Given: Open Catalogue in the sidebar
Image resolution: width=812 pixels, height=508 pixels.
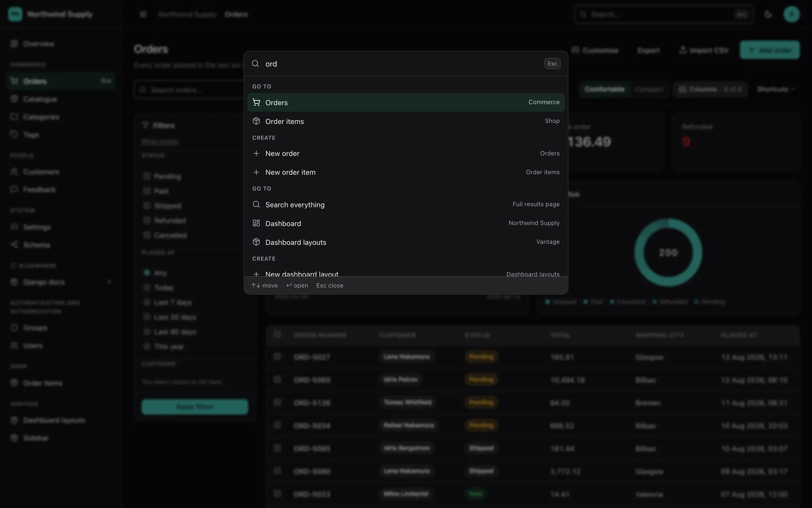Looking at the screenshot, I should pos(61,99).
